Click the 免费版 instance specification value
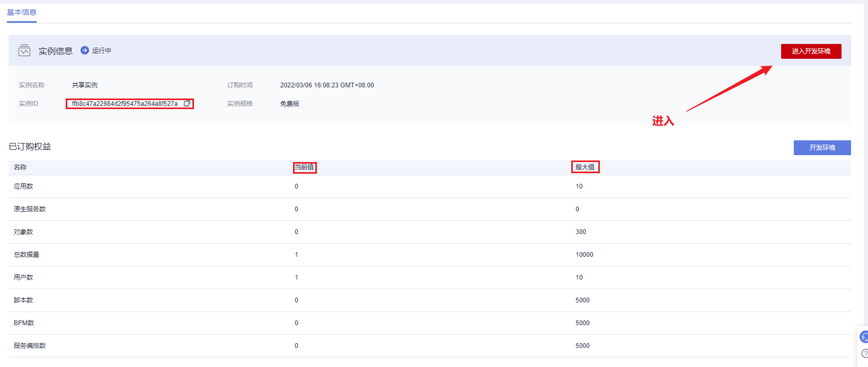 [290, 104]
